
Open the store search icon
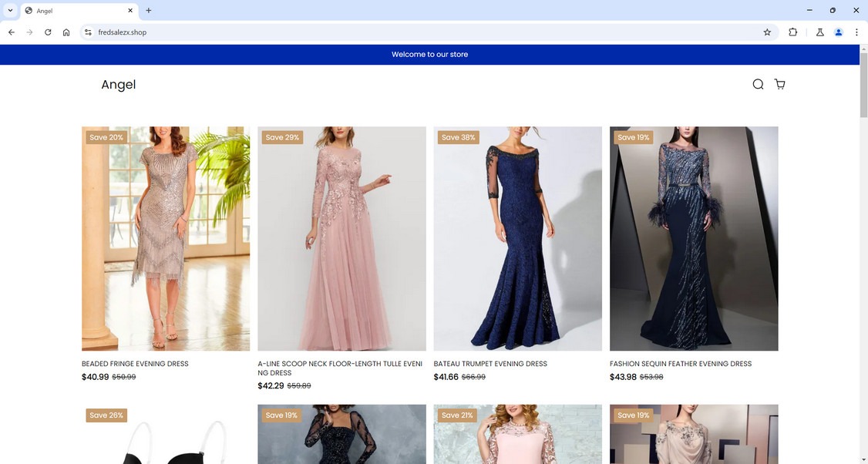point(758,84)
